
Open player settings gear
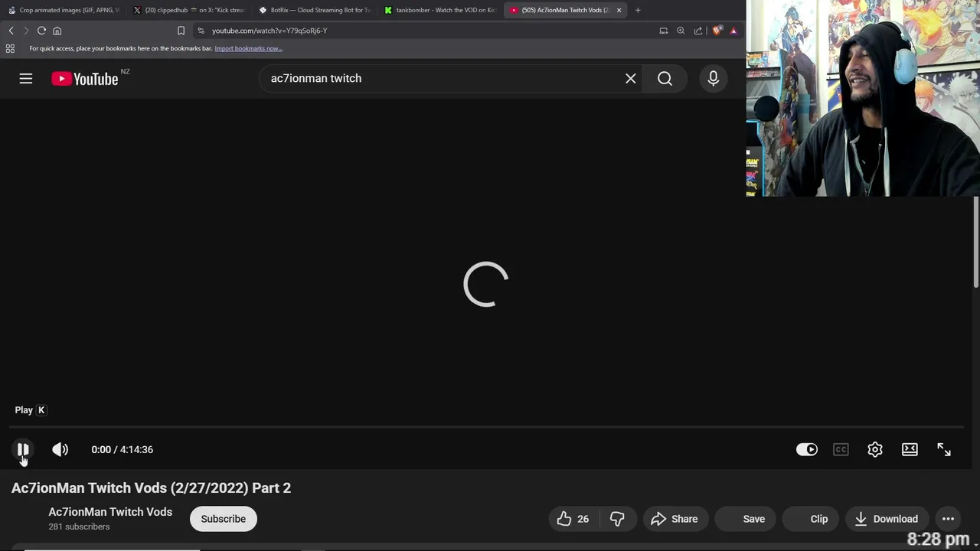pos(875,449)
